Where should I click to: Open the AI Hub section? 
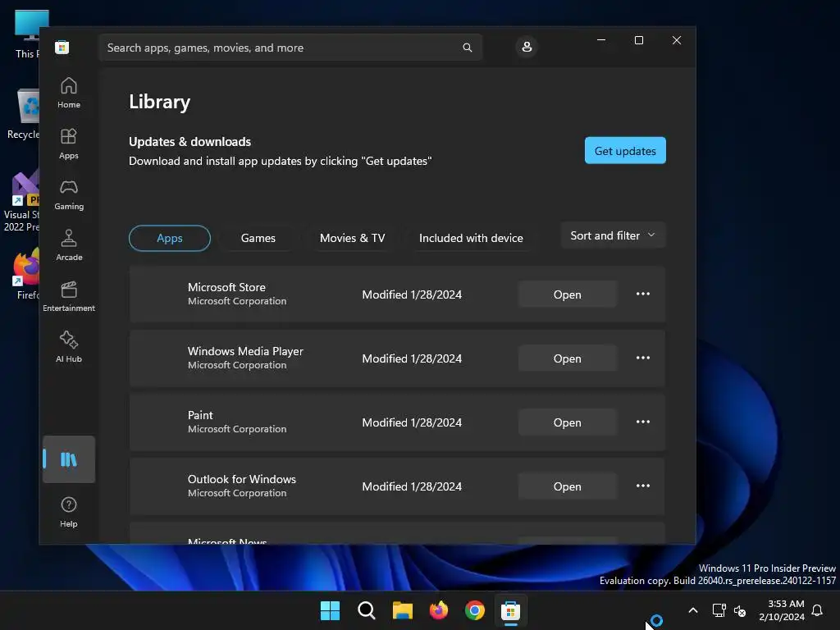(x=69, y=347)
